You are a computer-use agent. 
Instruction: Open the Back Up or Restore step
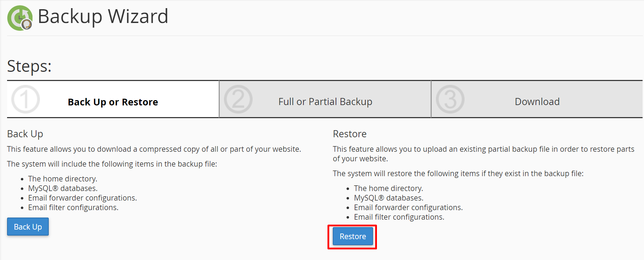coord(113,102)
